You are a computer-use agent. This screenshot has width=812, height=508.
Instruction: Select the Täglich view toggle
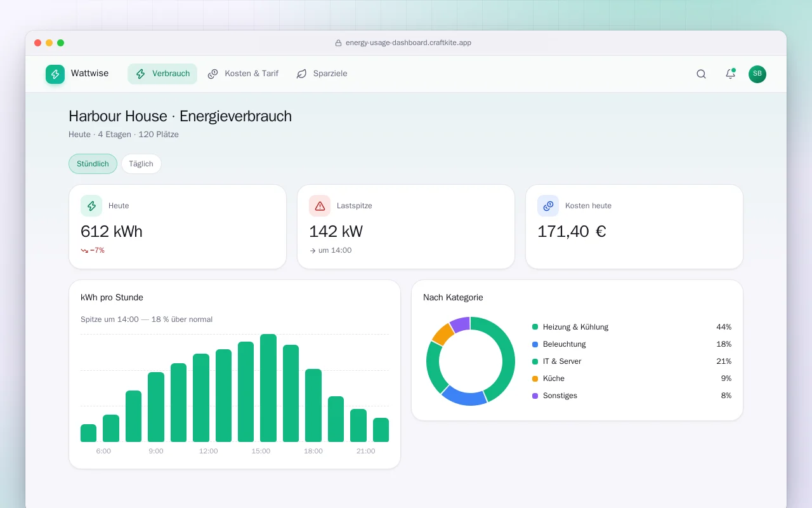point(141,164)
